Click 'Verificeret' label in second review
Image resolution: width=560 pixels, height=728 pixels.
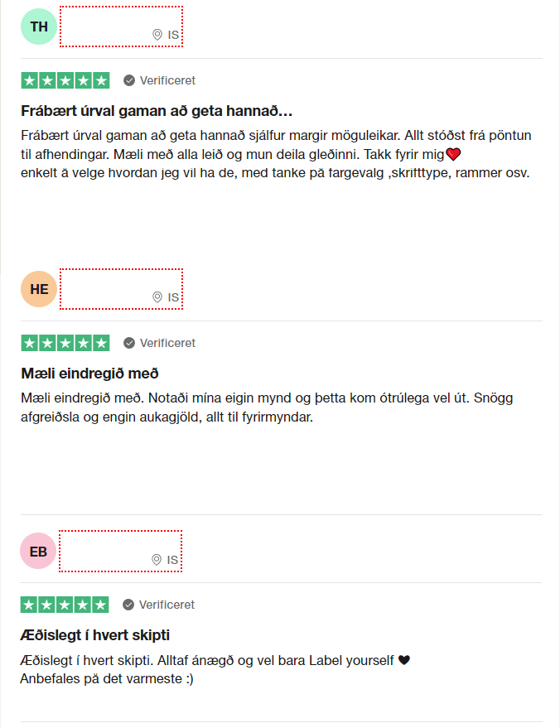(x=167, y=343)
